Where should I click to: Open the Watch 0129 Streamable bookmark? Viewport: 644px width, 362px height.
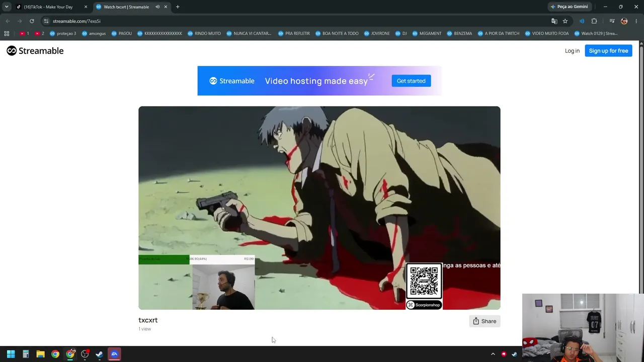pyautogui.click(x=595, y=34)
